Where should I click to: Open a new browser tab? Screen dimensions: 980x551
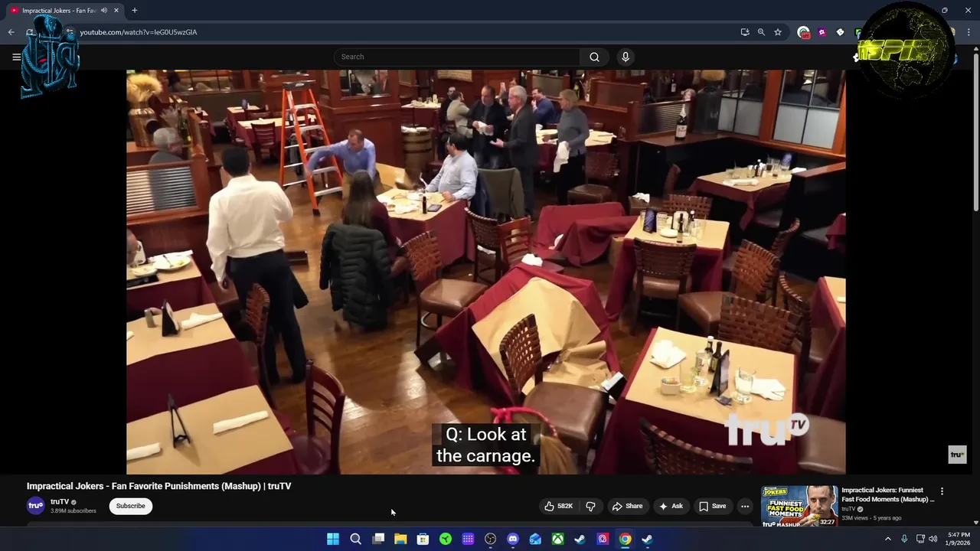[134, 11]
